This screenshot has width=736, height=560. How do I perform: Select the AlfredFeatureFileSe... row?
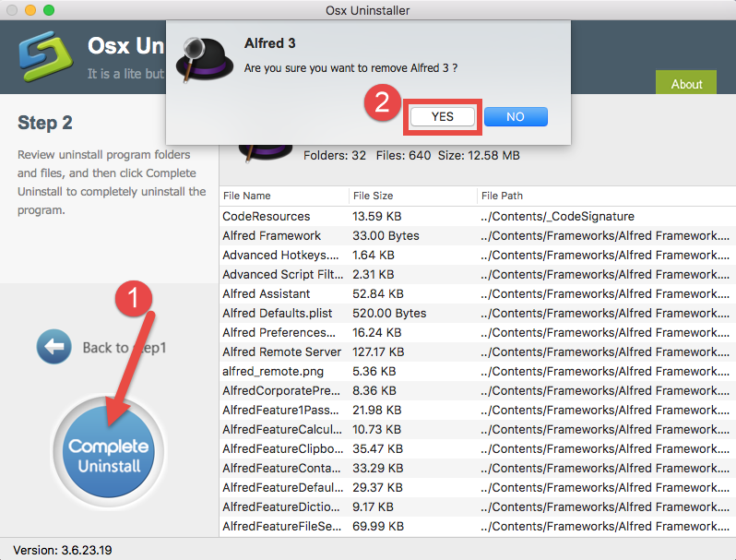coord(478,526)
